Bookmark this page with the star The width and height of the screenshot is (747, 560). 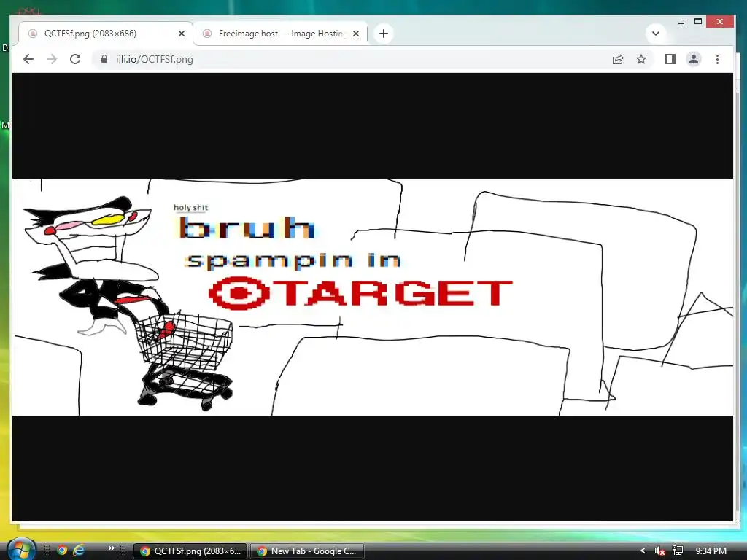pos(641,59)
